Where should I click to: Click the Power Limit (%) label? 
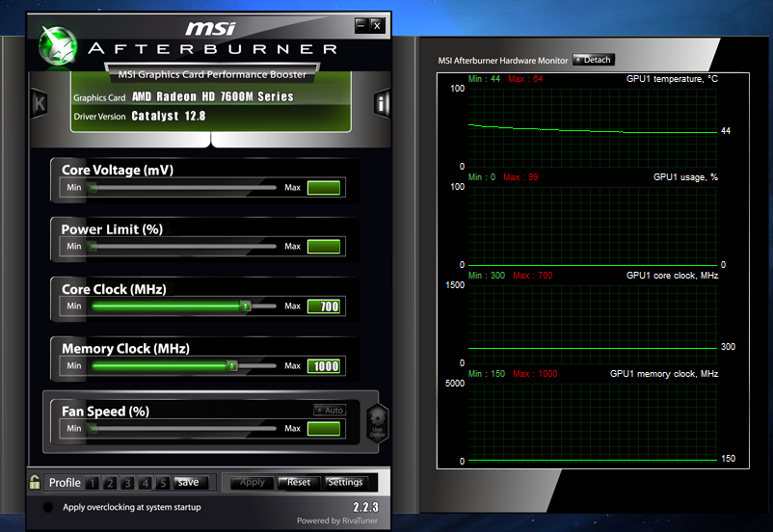pos(112,229)
